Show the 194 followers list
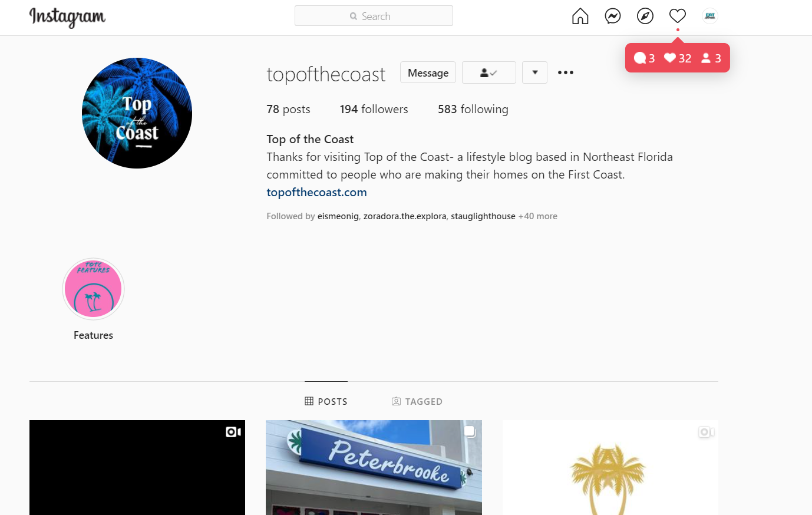This screenshot has height=515, width=812. point(374,109)
